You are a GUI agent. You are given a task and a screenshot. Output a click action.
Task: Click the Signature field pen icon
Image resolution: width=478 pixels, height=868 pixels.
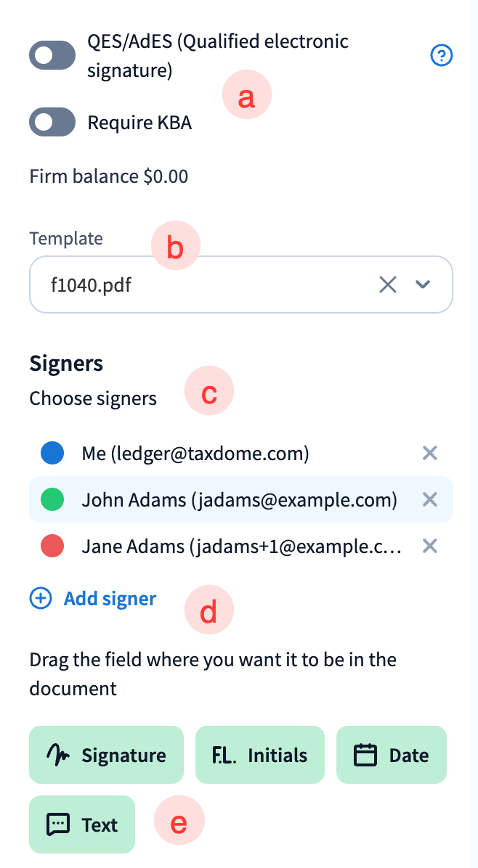(x=58, y=755)
